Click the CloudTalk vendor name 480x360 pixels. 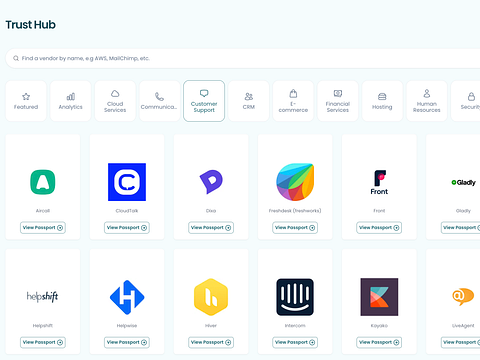(x=127, y=211)
